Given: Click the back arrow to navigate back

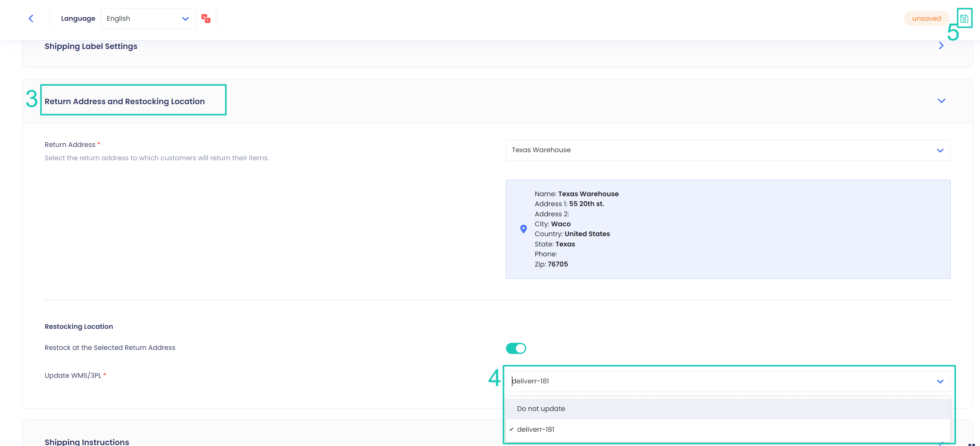Looking at the screenshot, I should [x=31, y=18].
